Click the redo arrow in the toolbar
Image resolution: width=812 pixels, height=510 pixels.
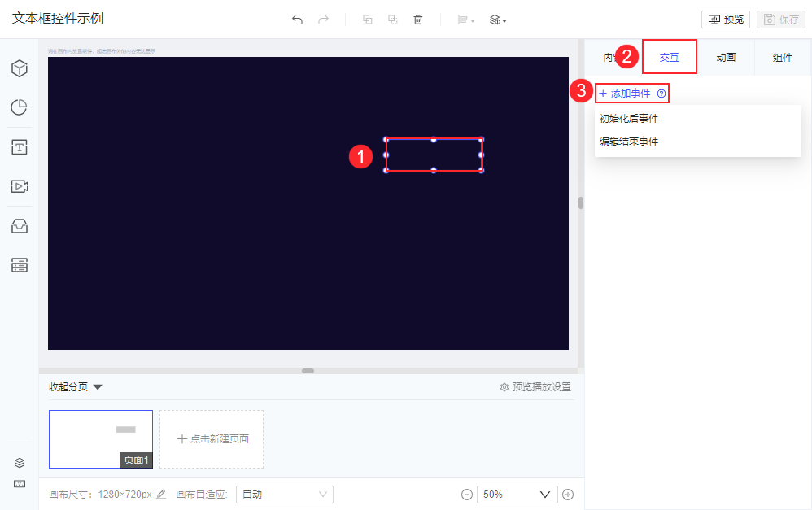point(323,20)
